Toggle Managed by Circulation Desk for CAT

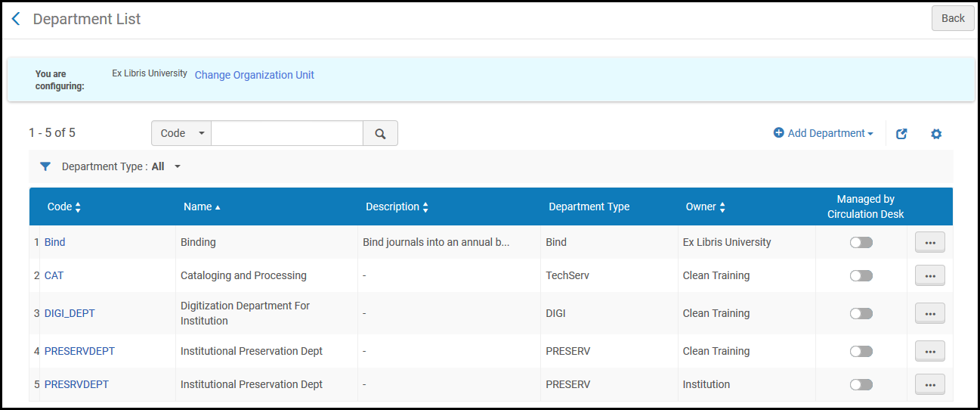(x=861, y=275)
